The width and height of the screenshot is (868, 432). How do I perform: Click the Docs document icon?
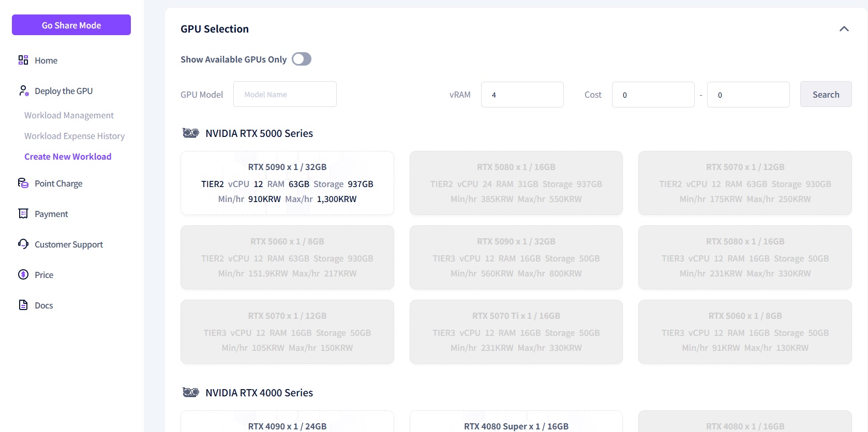point(23,305)
